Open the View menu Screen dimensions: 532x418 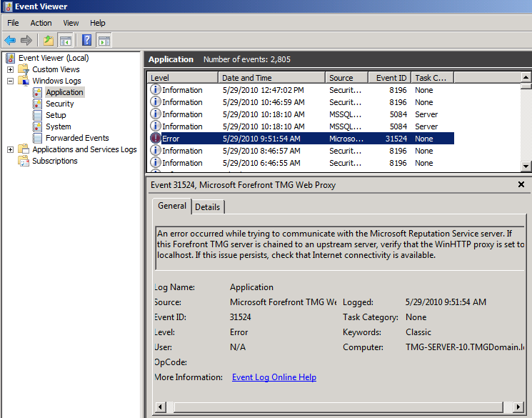(71, 23)
